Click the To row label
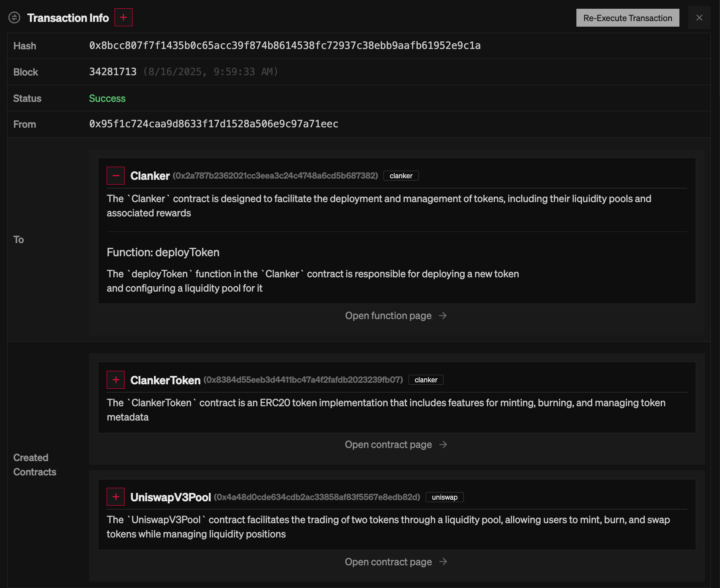This screenshot has width=720, height=588. click(x=19, y=239)
